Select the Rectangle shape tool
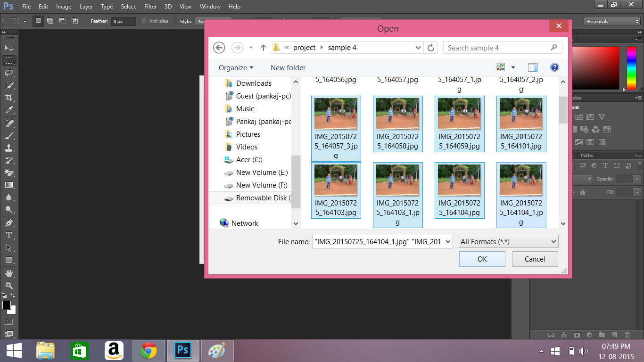644x362 pixels. click(x=8, y=260)
